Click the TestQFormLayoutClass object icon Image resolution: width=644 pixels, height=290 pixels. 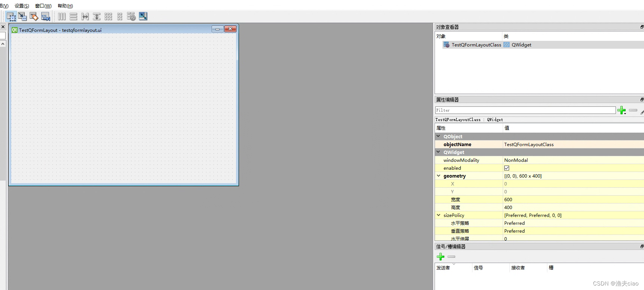447,45
